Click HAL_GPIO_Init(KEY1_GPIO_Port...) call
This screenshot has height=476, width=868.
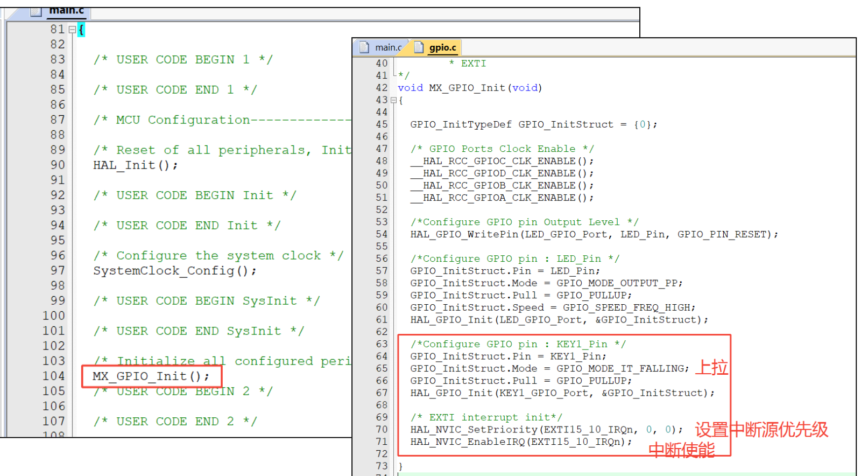562,393
